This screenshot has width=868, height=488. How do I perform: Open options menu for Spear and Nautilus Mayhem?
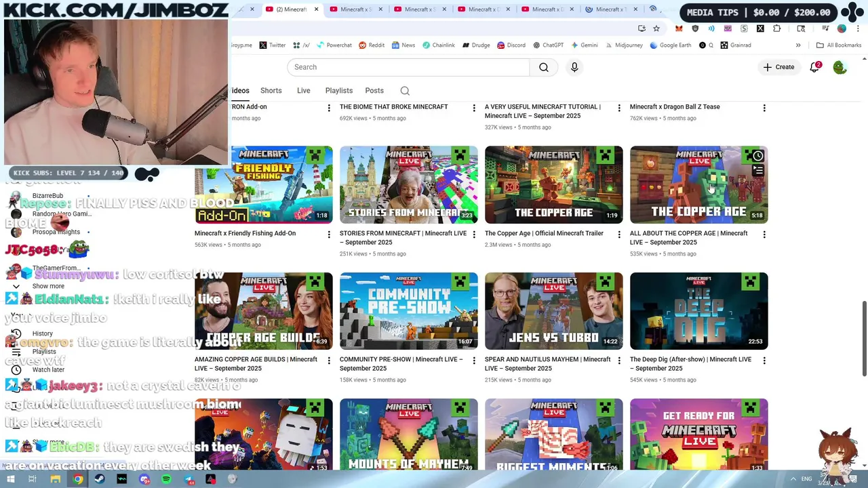(619, 361)
